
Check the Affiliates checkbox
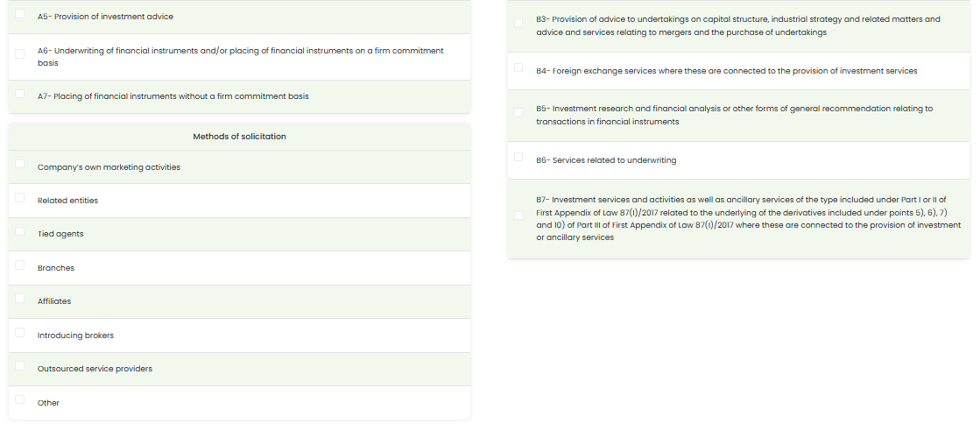pyautogui.click(x=20, y=298)
